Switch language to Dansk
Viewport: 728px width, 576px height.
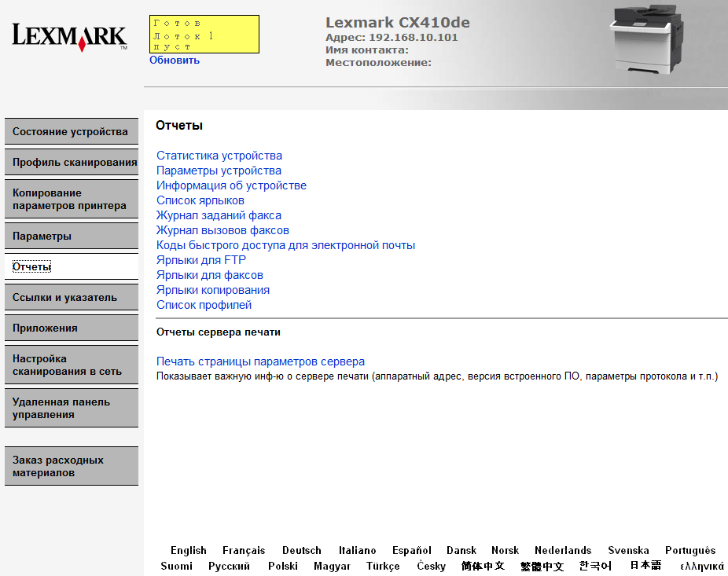tap(461, 551)
